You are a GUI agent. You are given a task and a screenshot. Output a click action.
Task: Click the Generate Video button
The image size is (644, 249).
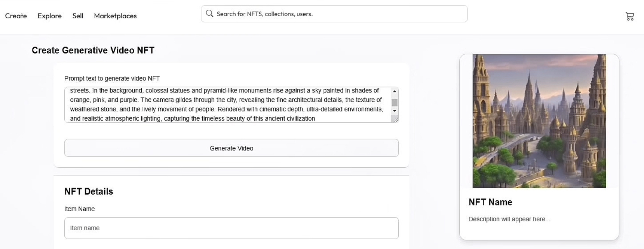[x=231, y=148]
